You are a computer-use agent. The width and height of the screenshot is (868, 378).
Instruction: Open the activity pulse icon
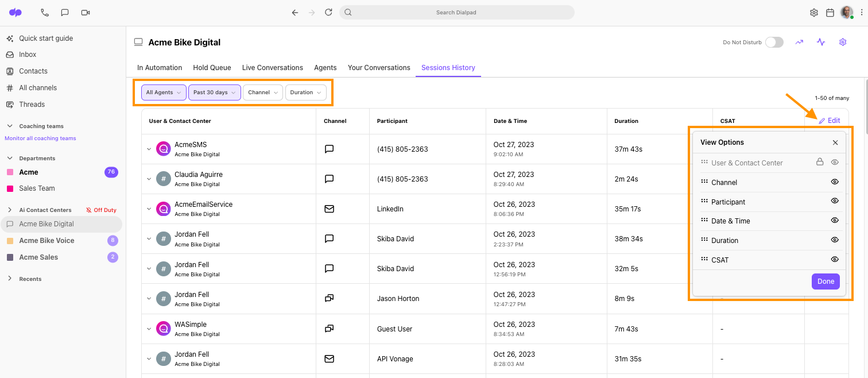tap(821, 42)
